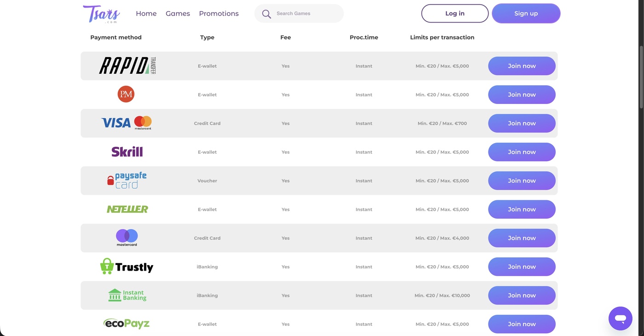The height and width of the screenshot is (336, 644).
Task: Click the Log in button
Action: [455, 13]
